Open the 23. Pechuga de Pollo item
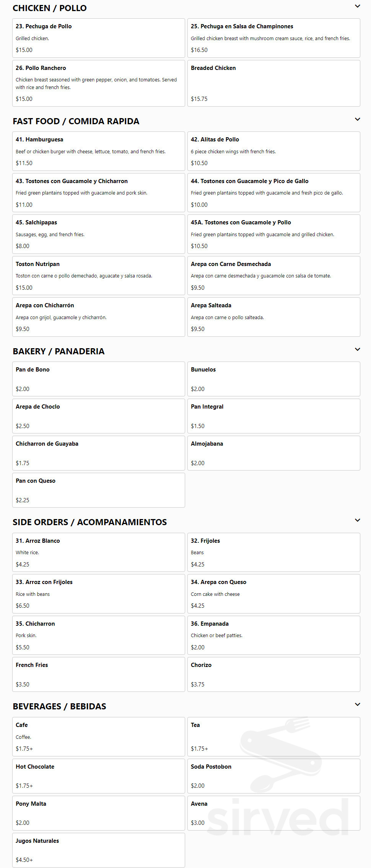Screen dimensions: 371x868 tap(99, 38)
